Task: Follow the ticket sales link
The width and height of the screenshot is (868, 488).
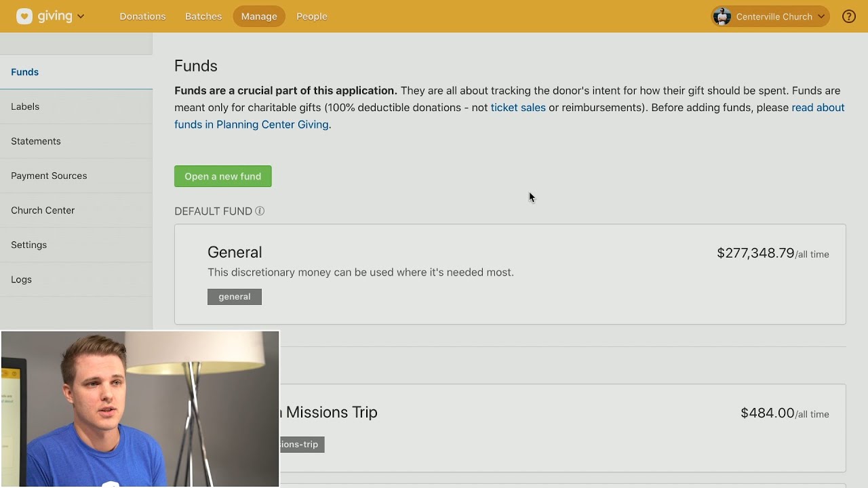Action: [x=518, y=108]
